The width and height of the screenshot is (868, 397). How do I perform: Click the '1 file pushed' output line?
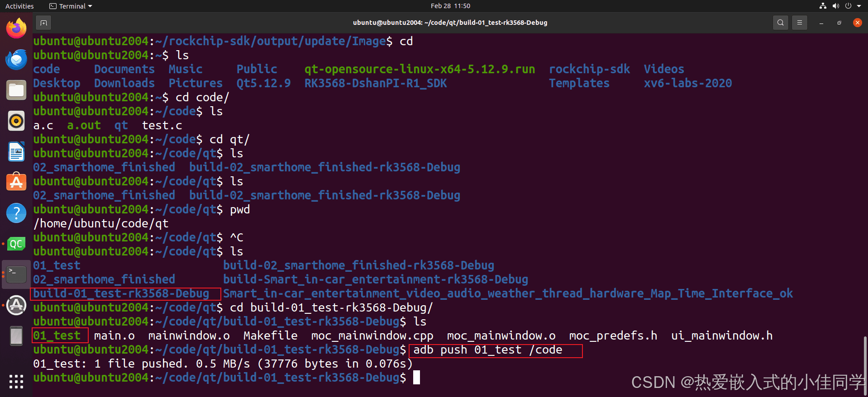coord(223,364)
